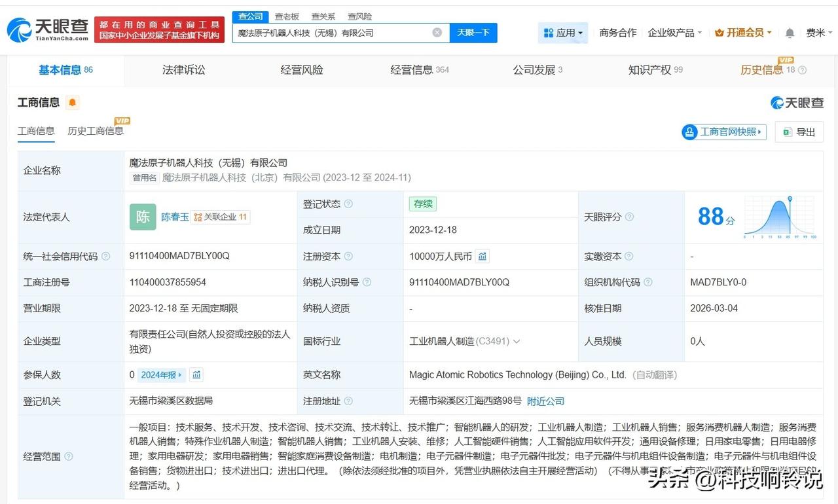Select the 查老板 search tab

click(x=287, y=16)
